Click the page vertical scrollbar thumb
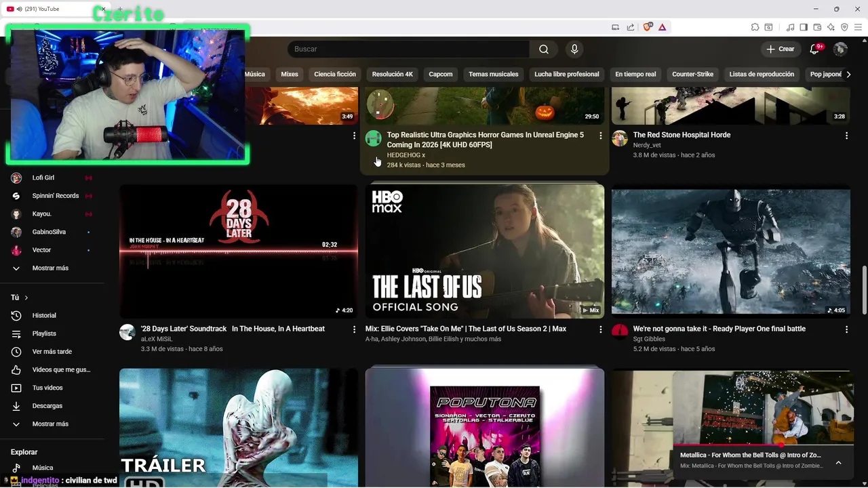 (864, 290)
